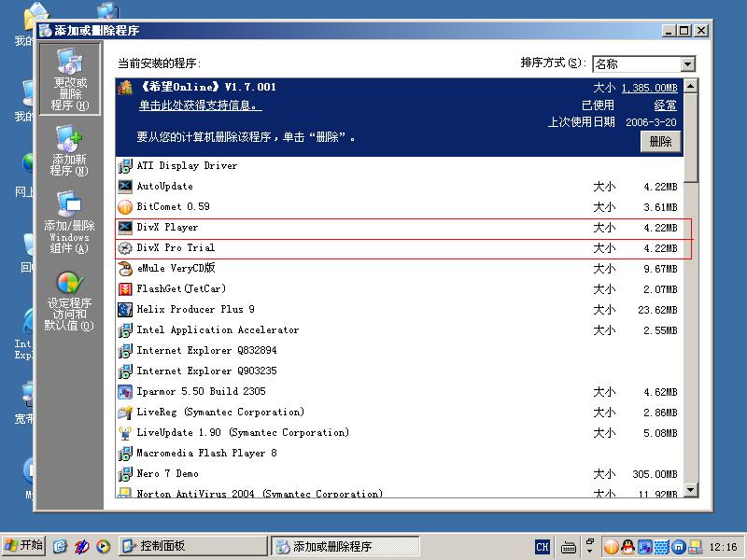Click the Nero 7 Demo icon
The height and width of the screenshot is (560, 747).
125,473
